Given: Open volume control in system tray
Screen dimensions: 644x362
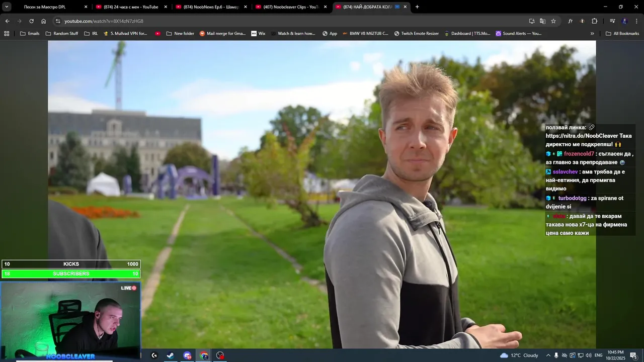Looking at the screenshot, I should pos(589,355).
